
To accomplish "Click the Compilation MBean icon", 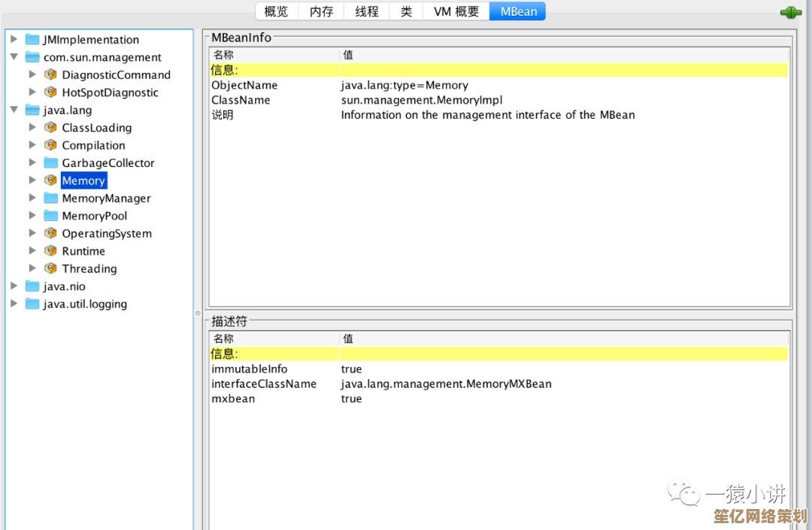I will pos(50,145).
